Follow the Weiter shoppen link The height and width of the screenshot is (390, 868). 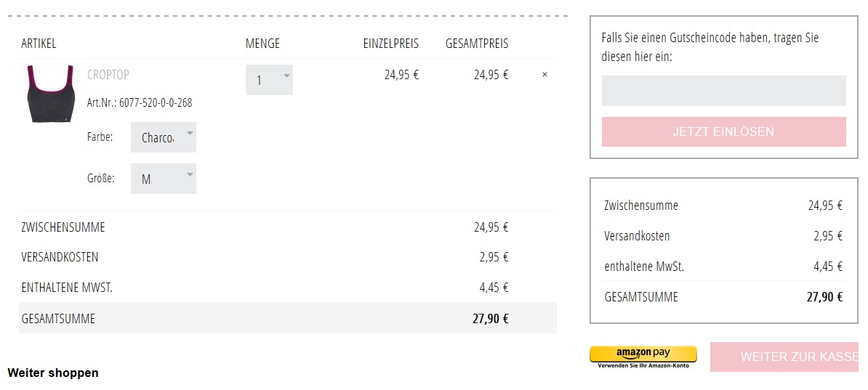[x=53, y=373]
